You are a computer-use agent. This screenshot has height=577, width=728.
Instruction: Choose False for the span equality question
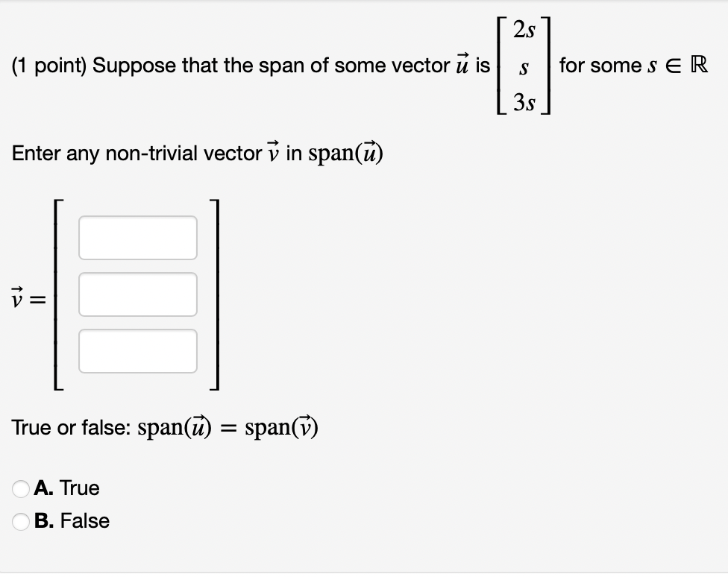21,521
